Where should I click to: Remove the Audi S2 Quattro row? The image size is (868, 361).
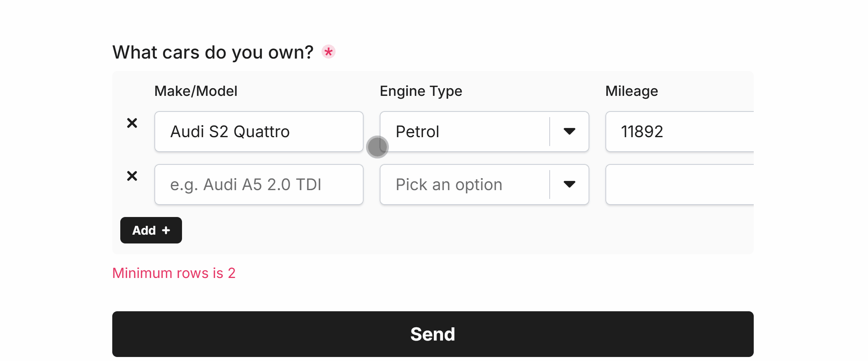132,123
